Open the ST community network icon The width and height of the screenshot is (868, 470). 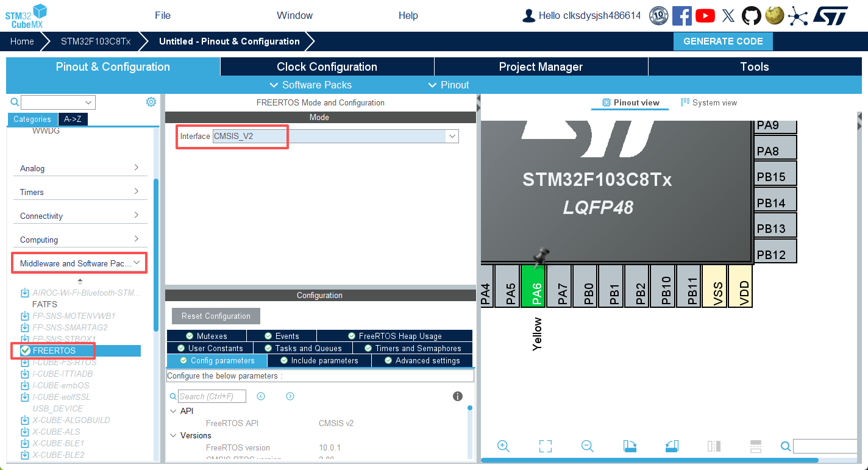(797, 16)
